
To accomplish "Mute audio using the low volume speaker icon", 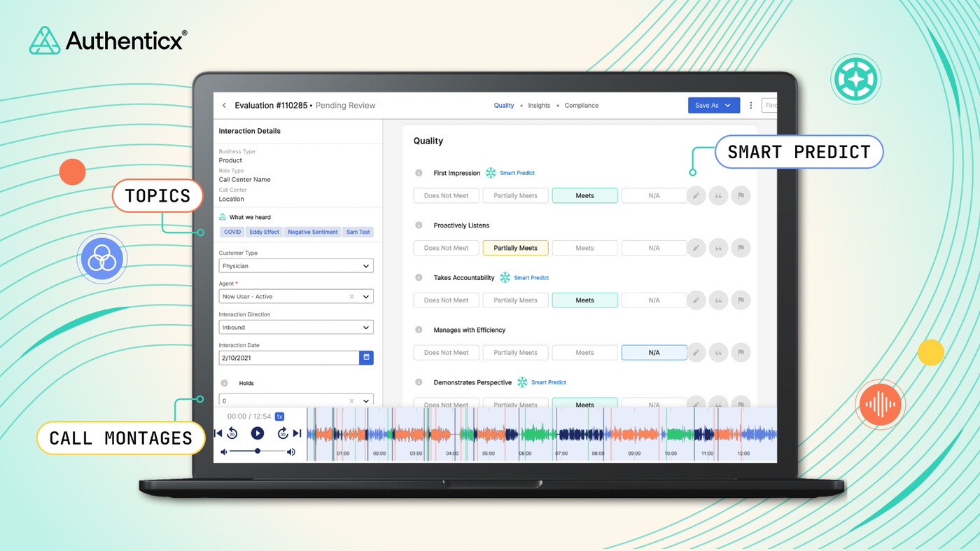I will pos(224,452).
